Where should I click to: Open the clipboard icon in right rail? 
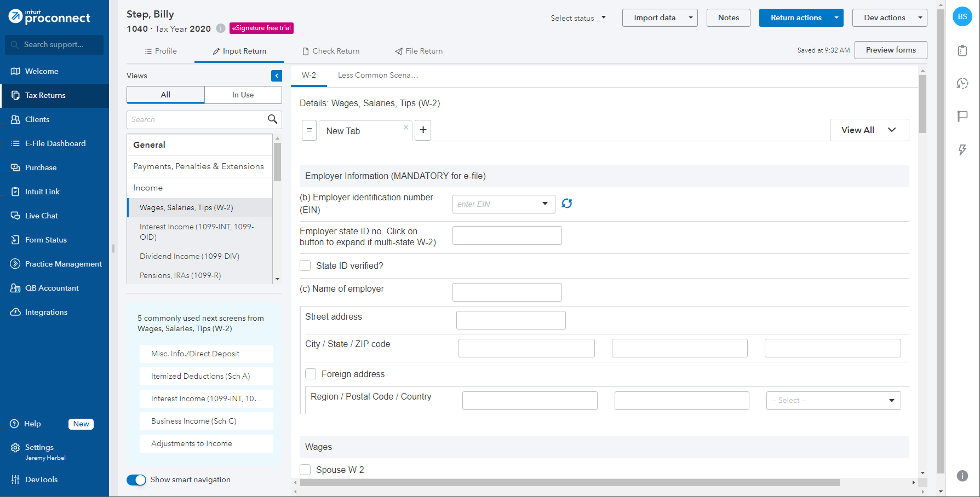pyautogui.click(x=962, y=50)
